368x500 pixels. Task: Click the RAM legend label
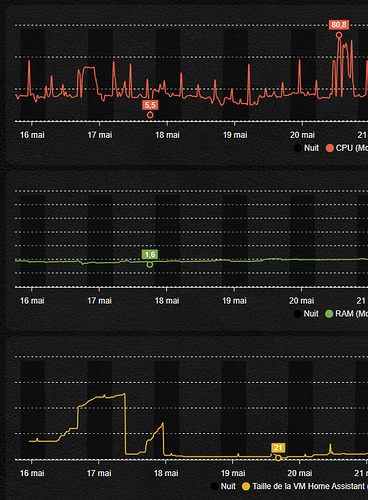(351, 314)
